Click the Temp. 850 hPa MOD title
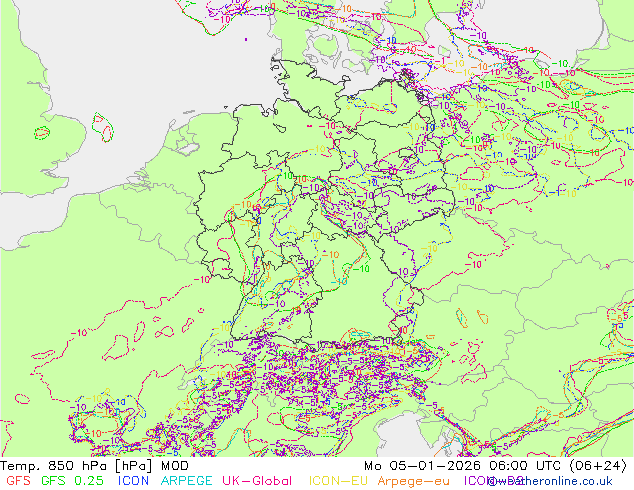 click(95, 466)
